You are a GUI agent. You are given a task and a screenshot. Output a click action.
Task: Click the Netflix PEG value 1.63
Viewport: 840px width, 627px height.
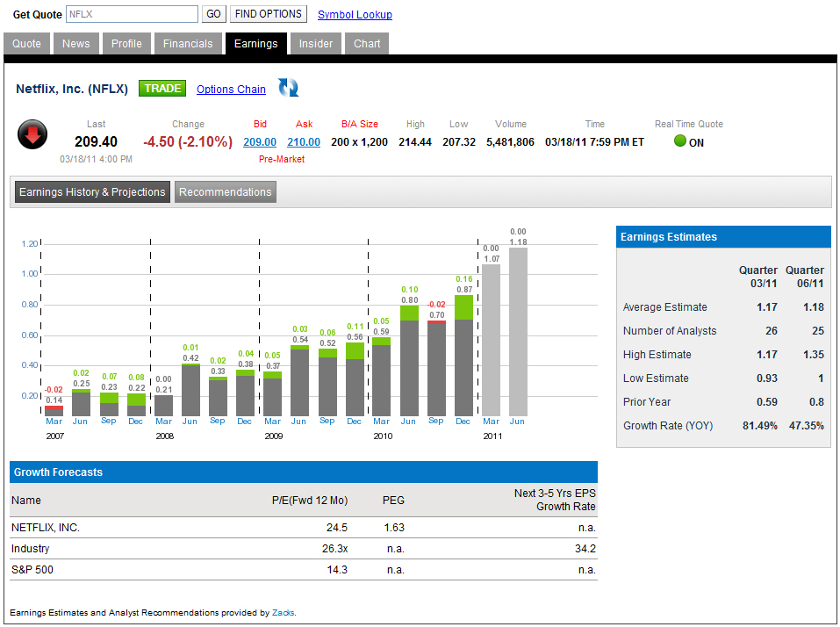point(394,527)
